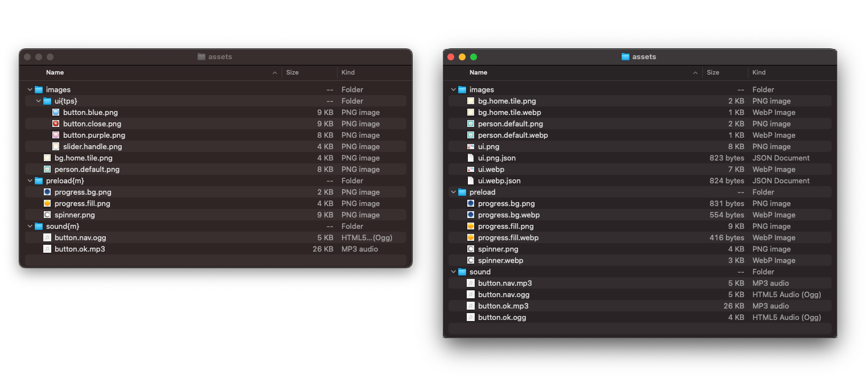This screenshot has width=868, height=378.
Task: Collapse the preload{m} folder
Action: [x=30, y=180]
